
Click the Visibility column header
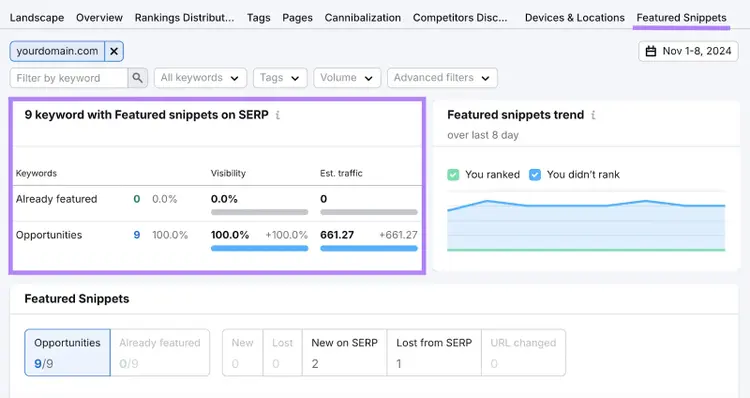228,173
